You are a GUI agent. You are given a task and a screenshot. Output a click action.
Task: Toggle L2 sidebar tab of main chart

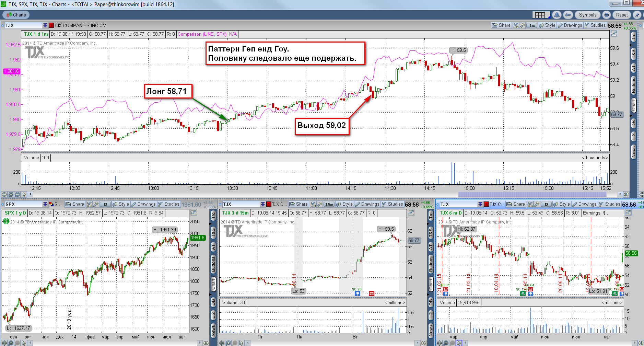634,136
